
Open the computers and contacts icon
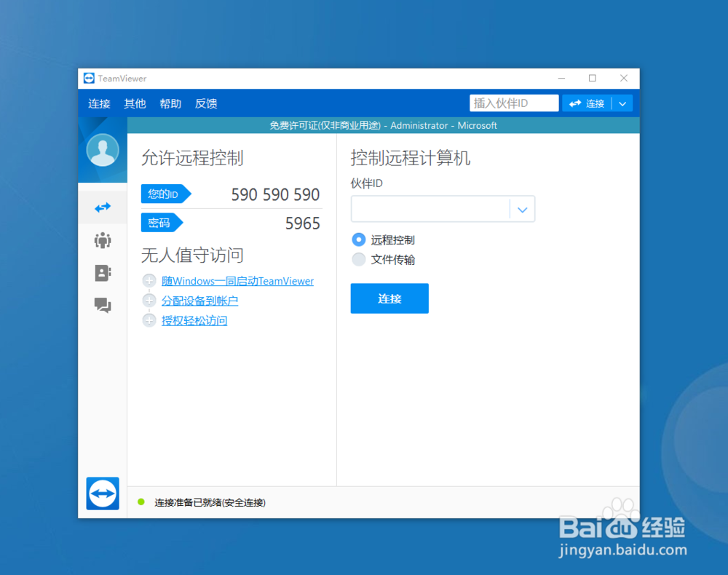coord(103,273)
